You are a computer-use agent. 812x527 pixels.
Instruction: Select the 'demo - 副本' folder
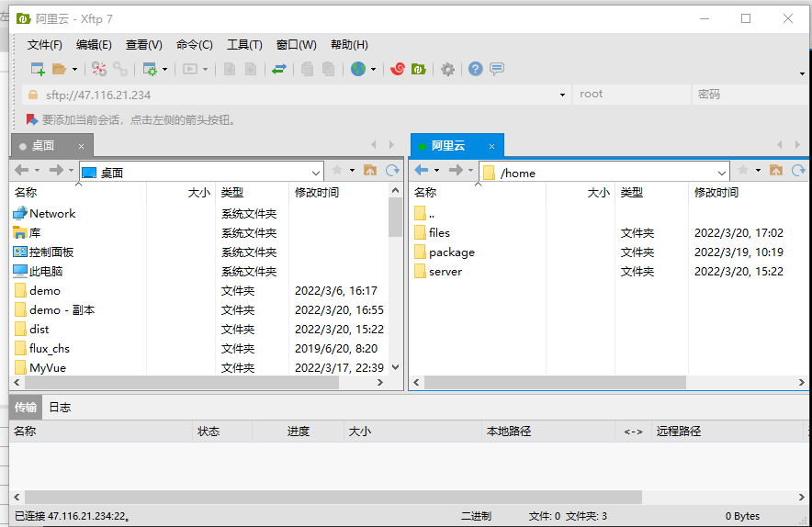coord(62,310)
